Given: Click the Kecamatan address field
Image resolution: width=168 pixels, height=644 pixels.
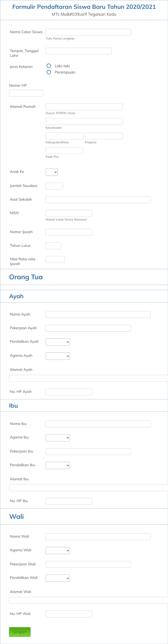Looking at the screenshot, I should 84,121.
